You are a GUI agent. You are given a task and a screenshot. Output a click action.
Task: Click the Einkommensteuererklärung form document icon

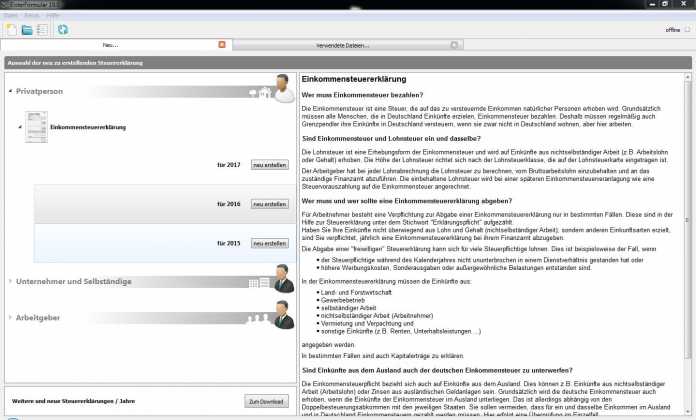click(x=35, y=127)
